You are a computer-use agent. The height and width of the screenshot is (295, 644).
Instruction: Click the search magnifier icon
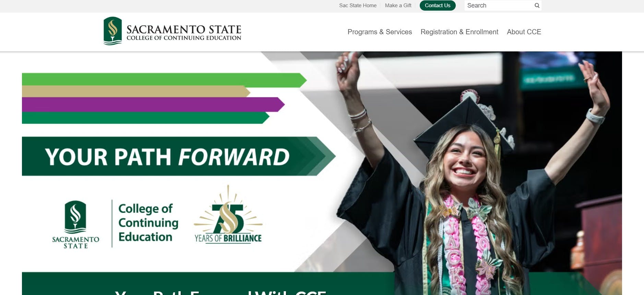click(x=537, y=5)
